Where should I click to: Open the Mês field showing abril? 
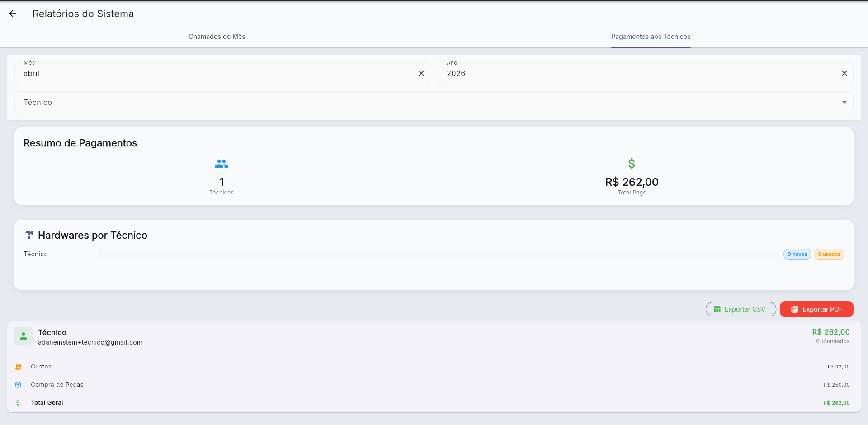pyautogui.click(x=217, y=74)
